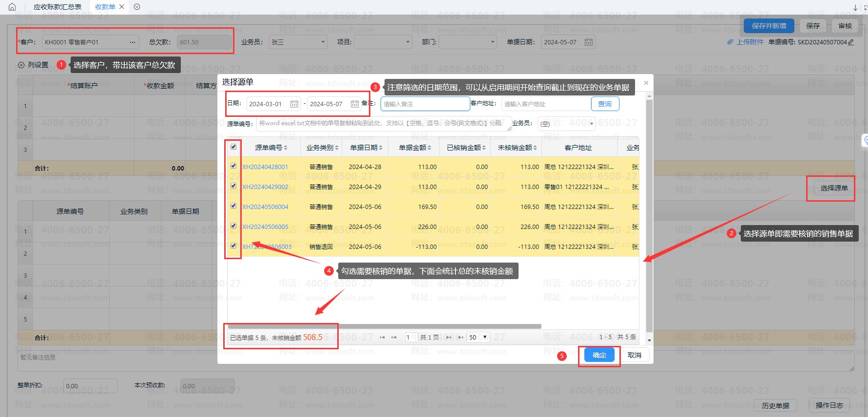Open calendar icon for 单据日期 field

[x=589, y=42]
